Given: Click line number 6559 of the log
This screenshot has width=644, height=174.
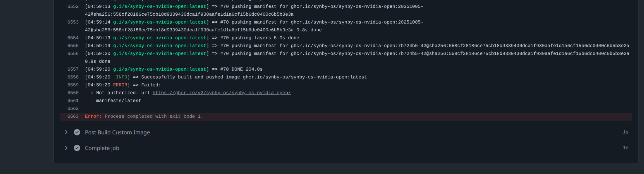Looking at the screenshot, I should [x=73, y=85].
